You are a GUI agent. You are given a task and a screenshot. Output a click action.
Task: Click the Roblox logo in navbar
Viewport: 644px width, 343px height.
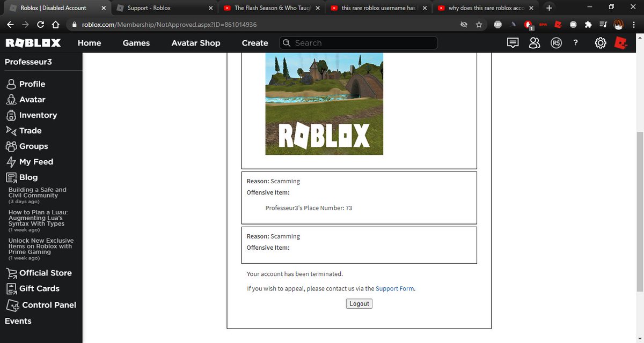[33, 43]
